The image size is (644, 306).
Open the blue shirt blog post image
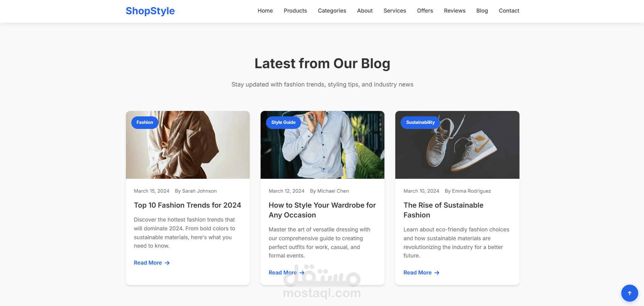tap(322, 145)
